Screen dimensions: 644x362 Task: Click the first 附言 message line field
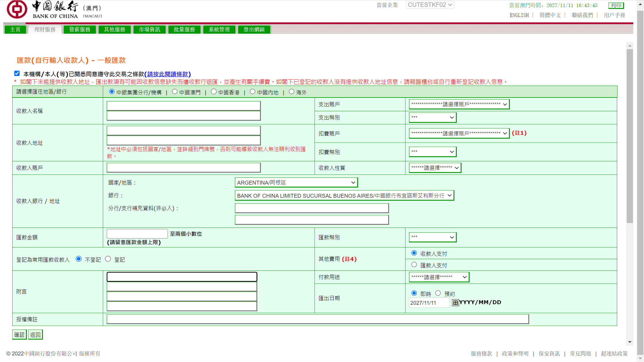[x=182, y=277]
